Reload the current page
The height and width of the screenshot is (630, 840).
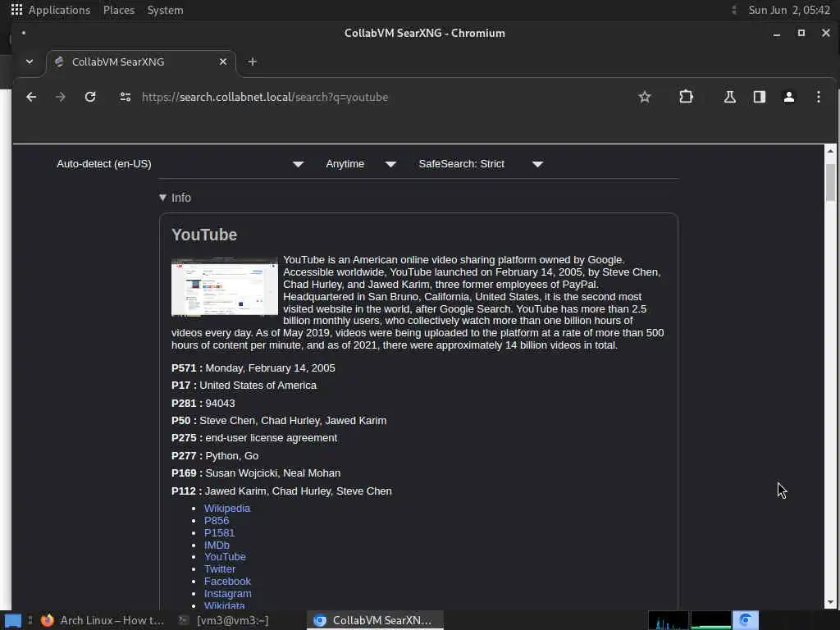coord(90,97)
